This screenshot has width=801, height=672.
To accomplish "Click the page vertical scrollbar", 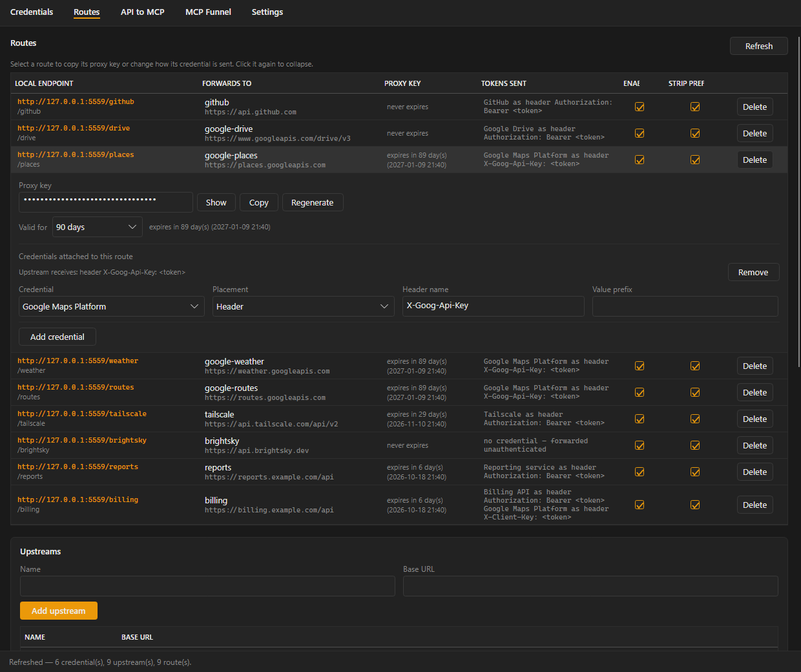I will 798,200.
